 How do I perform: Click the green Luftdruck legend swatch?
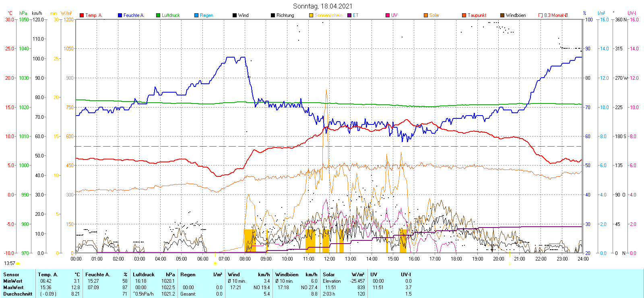(158, 15)
